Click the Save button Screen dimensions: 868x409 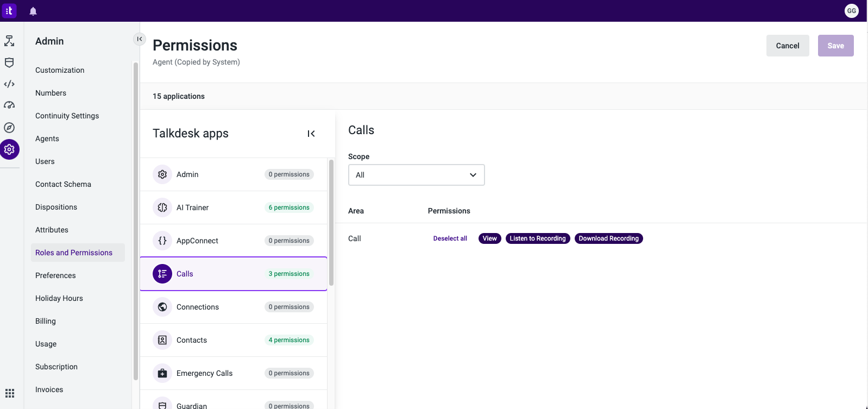pos(835,46)
